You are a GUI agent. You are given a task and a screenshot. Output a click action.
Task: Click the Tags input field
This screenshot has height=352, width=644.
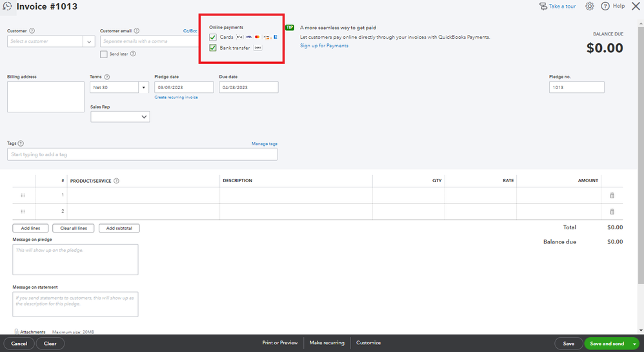(x=142, y=154)
